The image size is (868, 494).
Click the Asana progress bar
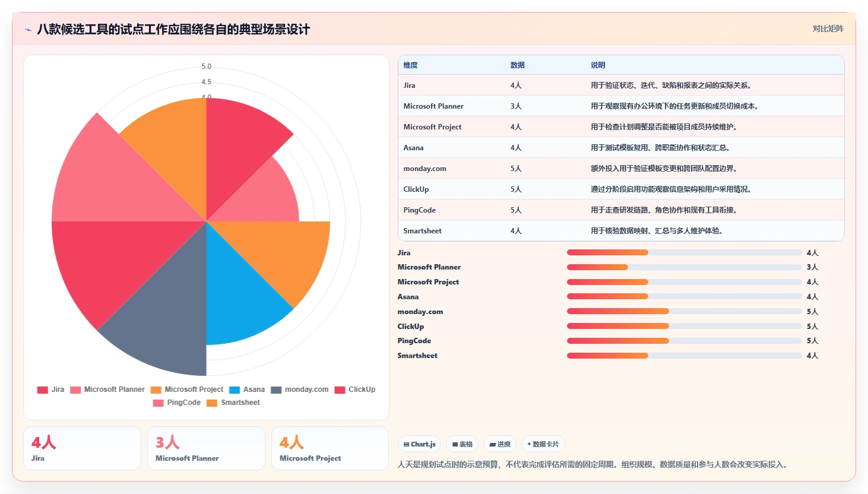[684, 296]
